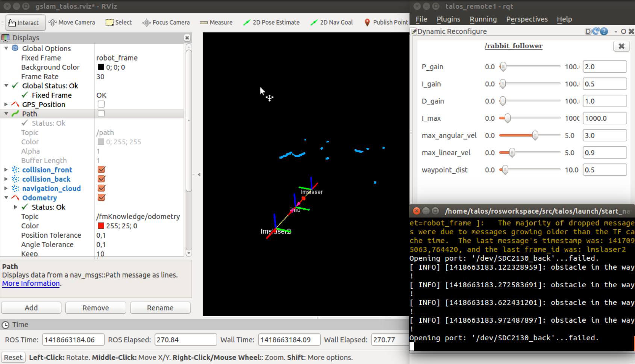
Task: Open Dynamic Reconfigure help icon
Action: click(x=604, y=32)
